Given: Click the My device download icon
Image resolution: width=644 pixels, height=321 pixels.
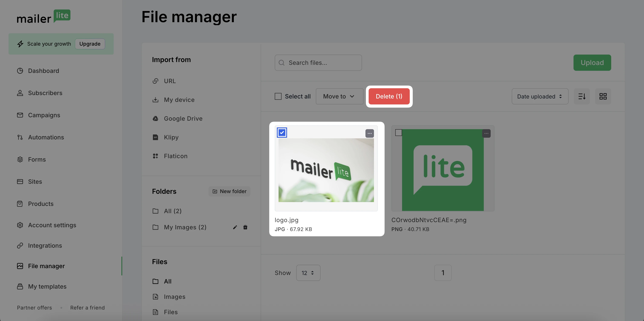Looking at the screenshot, I should (x=155, y=100).
